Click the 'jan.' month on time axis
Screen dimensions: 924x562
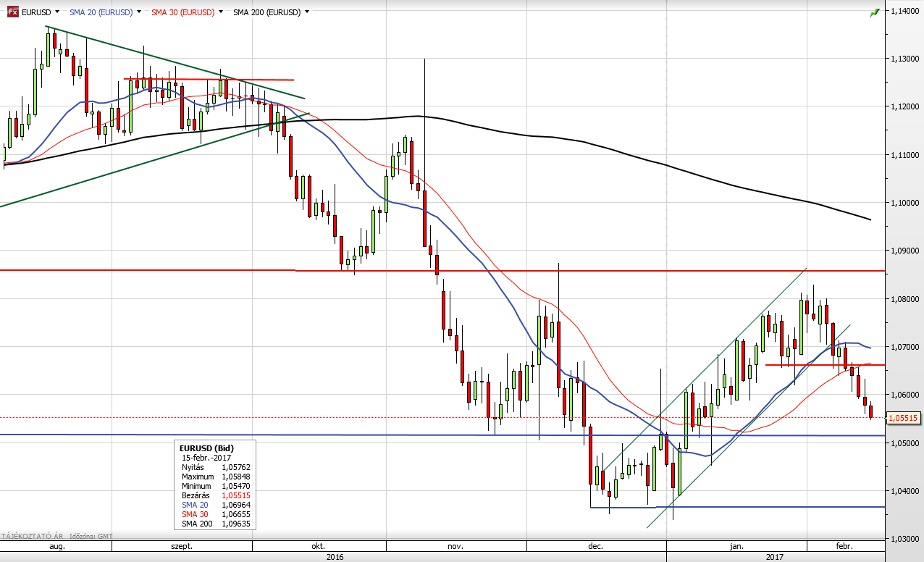tap(736, 546)
